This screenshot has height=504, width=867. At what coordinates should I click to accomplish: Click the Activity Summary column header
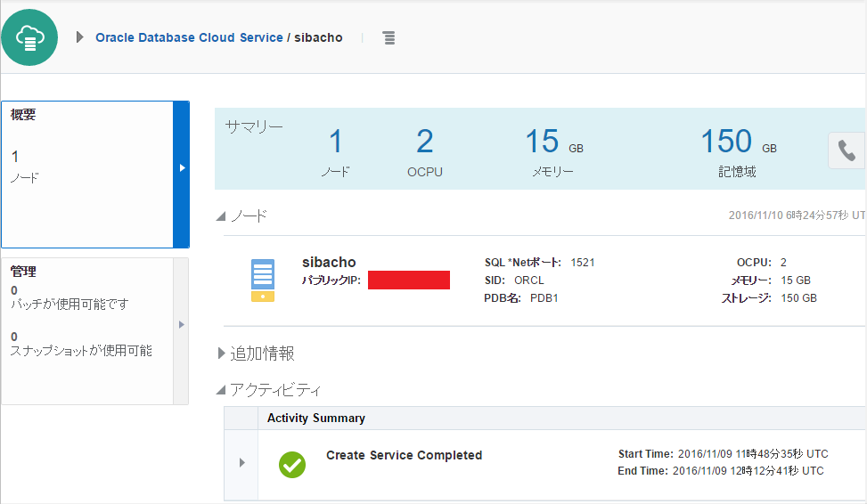coord(316,418)
